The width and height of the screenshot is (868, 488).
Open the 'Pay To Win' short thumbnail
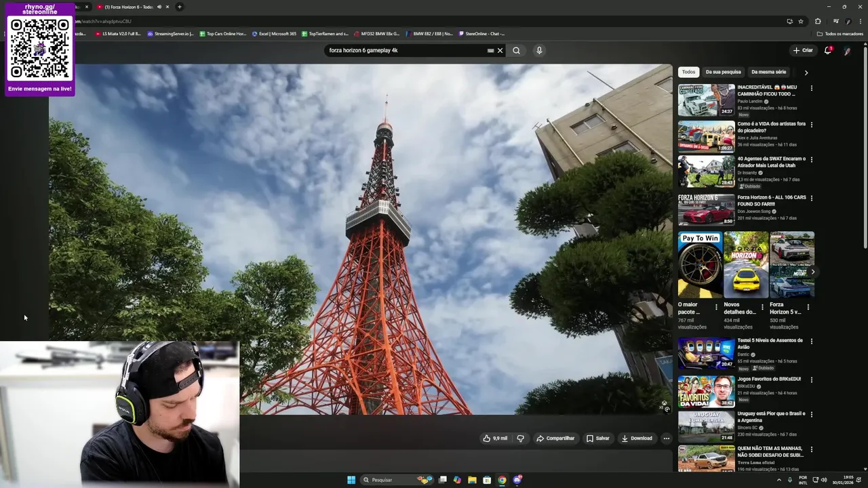point(700,265)
